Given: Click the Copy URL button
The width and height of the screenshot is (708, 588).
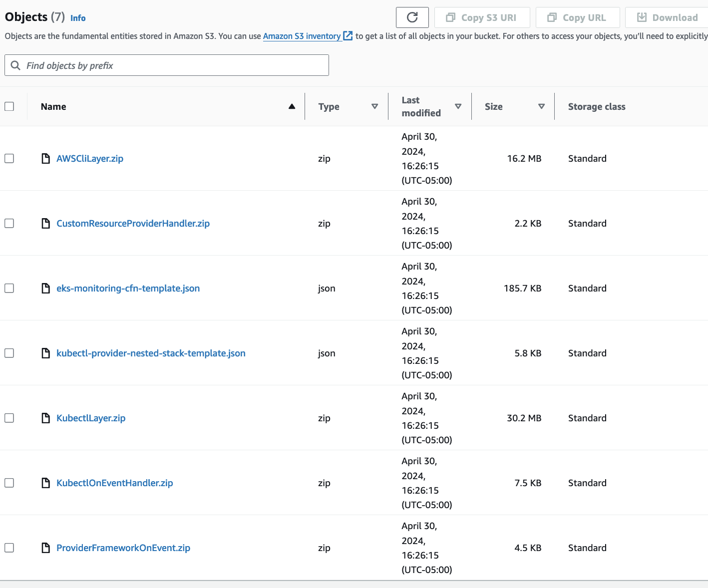Looking at the screenshot, I should (578, 17).
